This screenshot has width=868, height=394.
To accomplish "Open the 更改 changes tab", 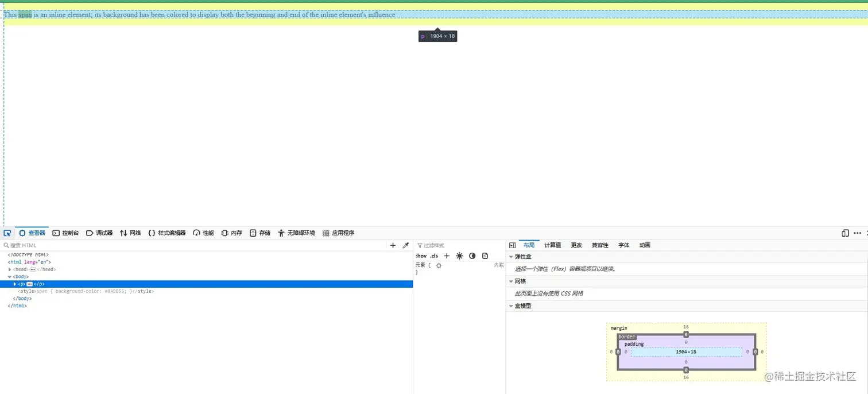I will [576, 245].
